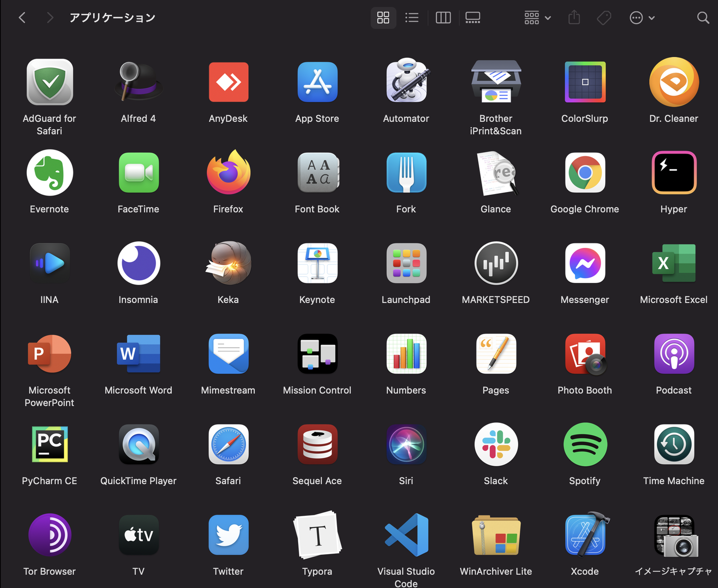
Task: Switch to gallery view
Action: click(x=473, y=18)
